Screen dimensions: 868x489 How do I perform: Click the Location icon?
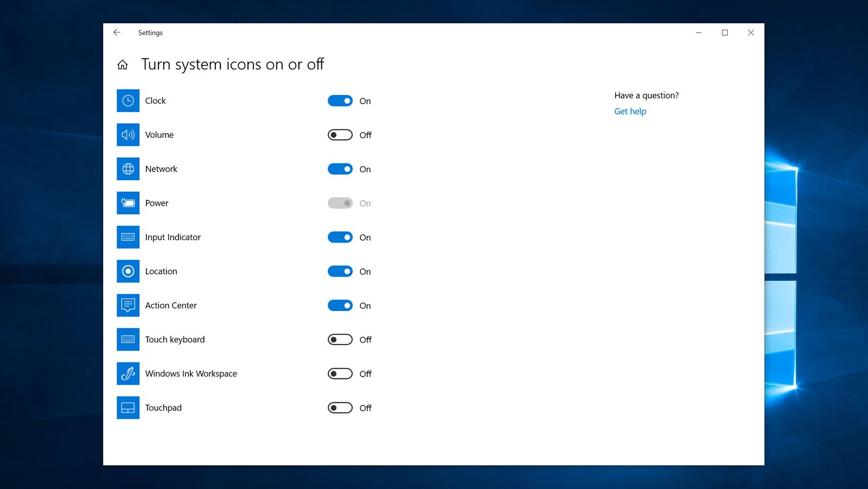coord(127,271)
